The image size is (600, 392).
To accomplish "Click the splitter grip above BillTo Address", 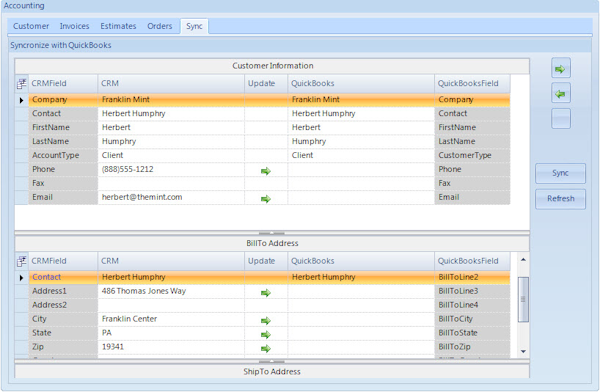I will coord(272,233).
